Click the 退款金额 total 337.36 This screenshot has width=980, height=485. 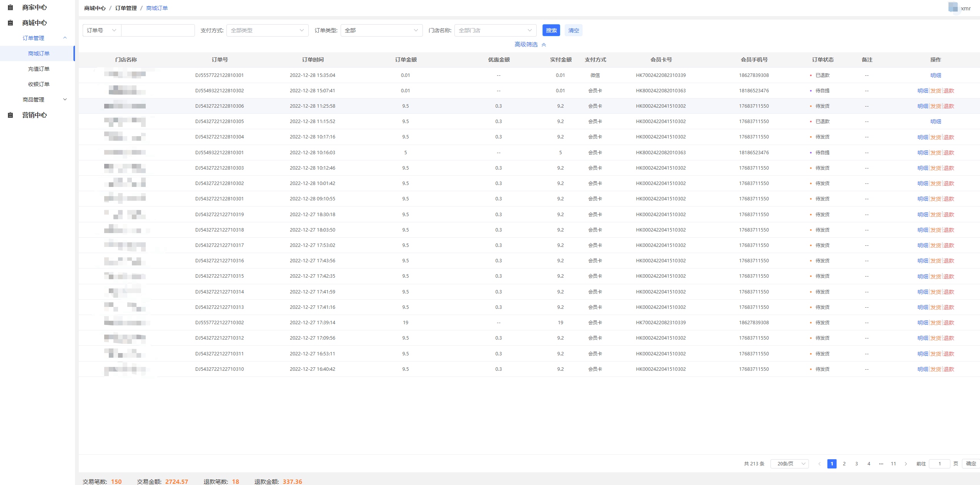tap(292, 482)
